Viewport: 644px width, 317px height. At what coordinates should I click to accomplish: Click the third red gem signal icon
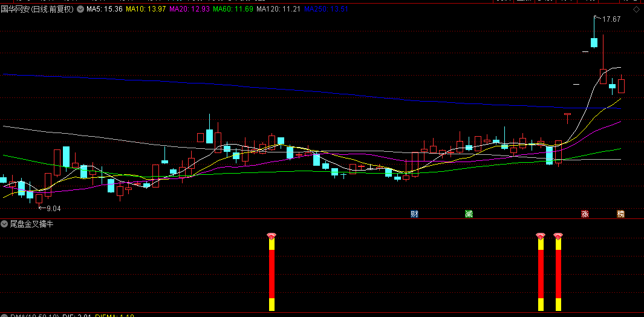point(558,236)
